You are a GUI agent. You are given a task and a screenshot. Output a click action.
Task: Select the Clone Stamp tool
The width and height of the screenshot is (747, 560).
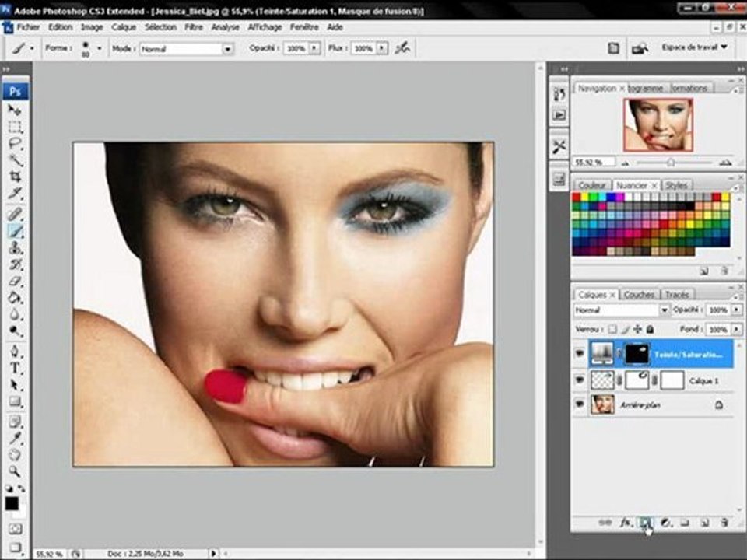15,248
